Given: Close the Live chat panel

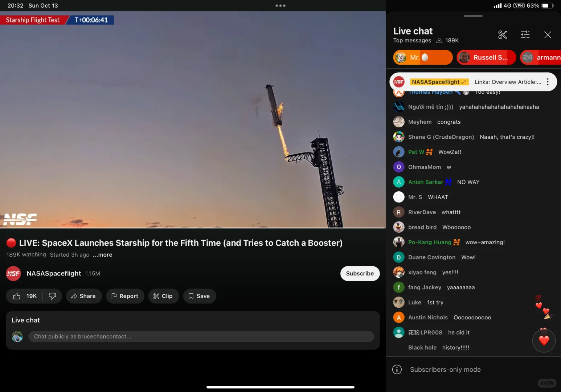Looking at the screenshot, I should pyautogui.click(x=548, y=35).
